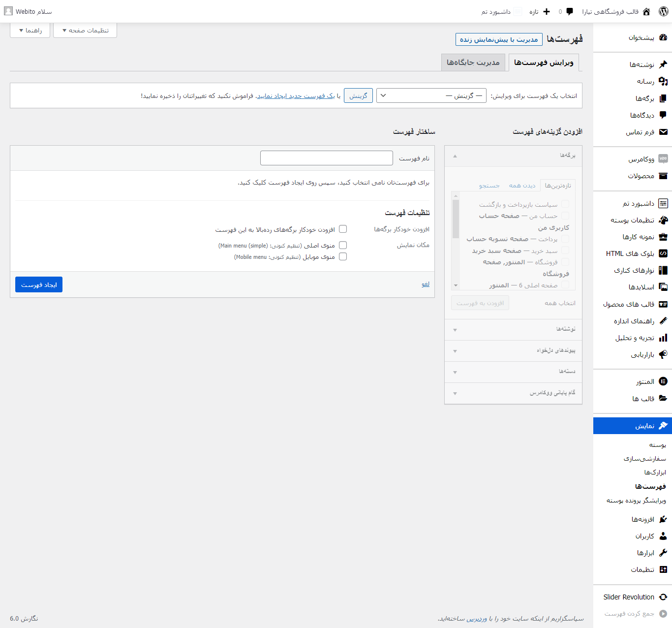Check the Mobile menu location checkbox
Screen dimensions: 672x628
(x=343, y=256)
